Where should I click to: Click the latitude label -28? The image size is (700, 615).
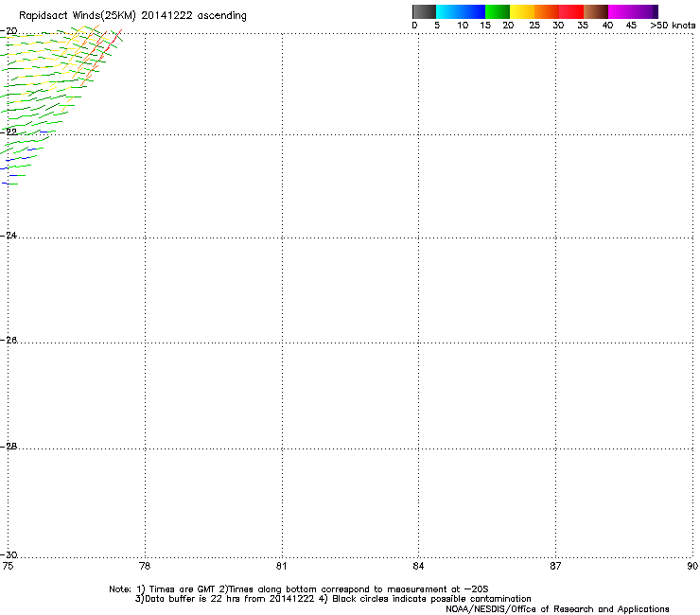(9, 447)
